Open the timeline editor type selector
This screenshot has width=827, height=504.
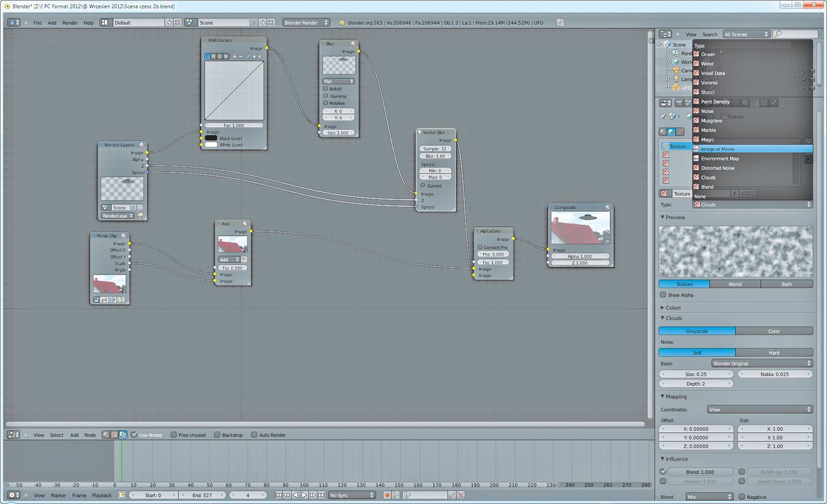14,495
